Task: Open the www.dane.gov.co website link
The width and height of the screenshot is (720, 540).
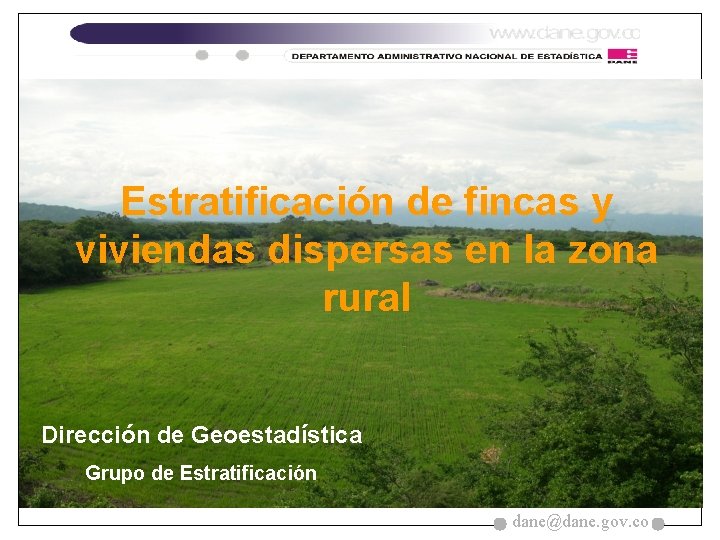Action: click(x=564, y=34)
